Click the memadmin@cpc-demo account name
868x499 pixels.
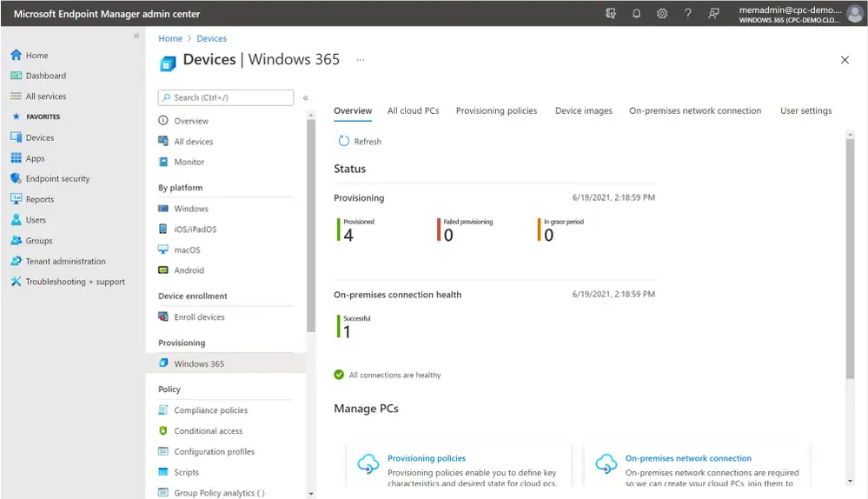790,10
